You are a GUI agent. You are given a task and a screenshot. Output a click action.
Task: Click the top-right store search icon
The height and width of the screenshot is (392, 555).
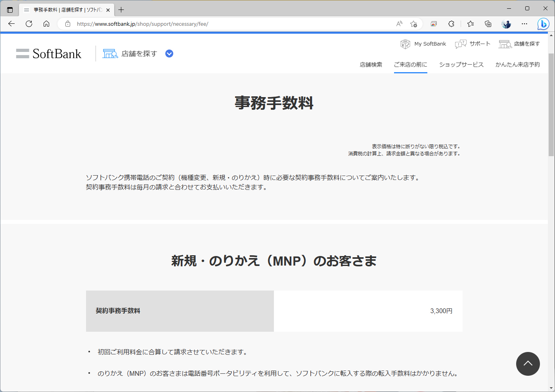pos(505,44)
